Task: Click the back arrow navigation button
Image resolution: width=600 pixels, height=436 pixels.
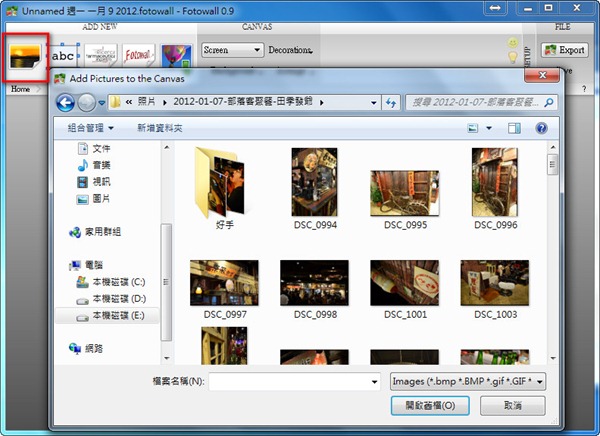Action: (x=67, y=102)
